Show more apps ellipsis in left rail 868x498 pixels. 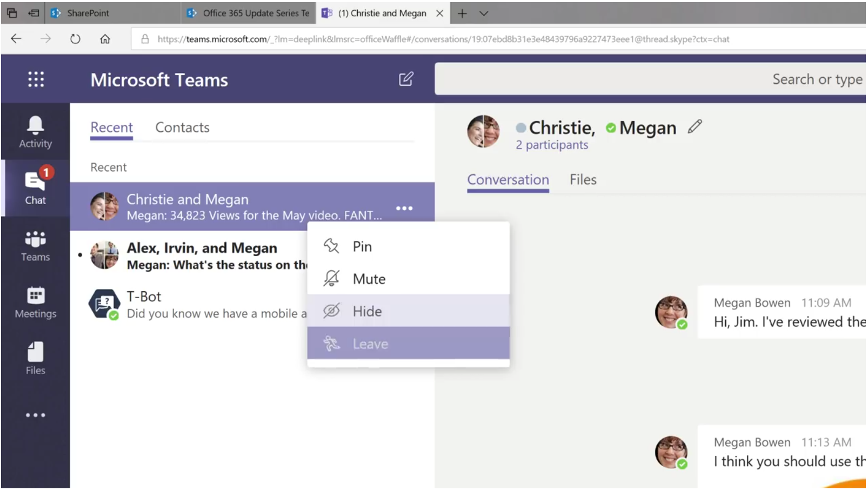coord(35,415)
